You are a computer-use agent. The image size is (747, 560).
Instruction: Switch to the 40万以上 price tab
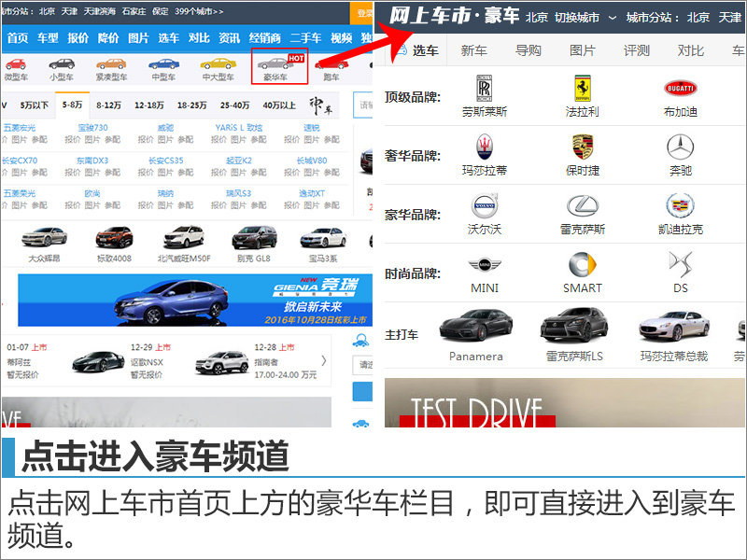point(279,105)
